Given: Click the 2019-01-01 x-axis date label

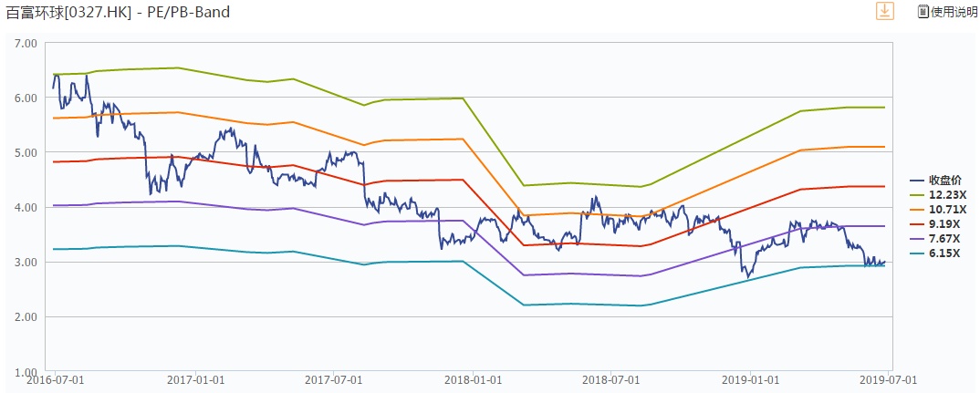Looking at the screenshot, I should (748, 380).
